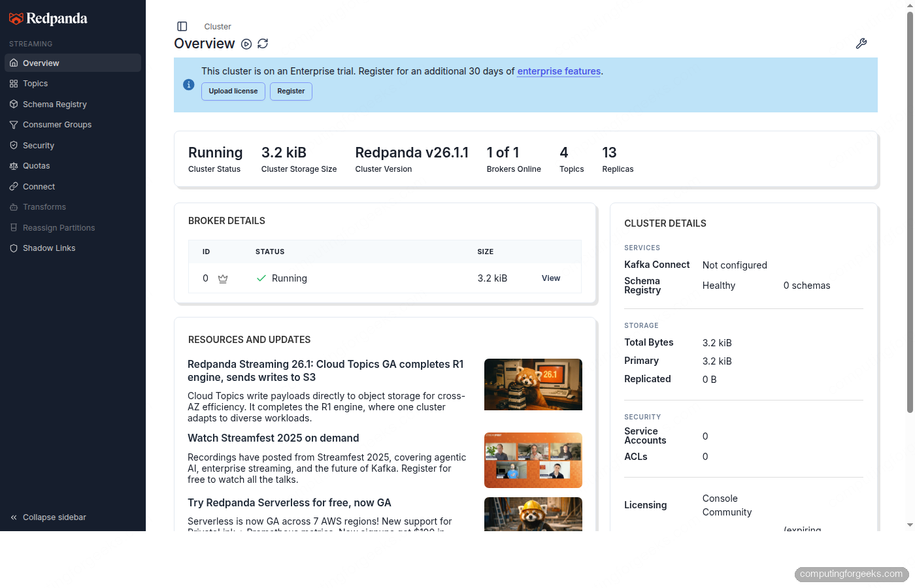915x588 pixels.
Task: Click the info icon in the trial banner
Action: click(x=188, y=84)
